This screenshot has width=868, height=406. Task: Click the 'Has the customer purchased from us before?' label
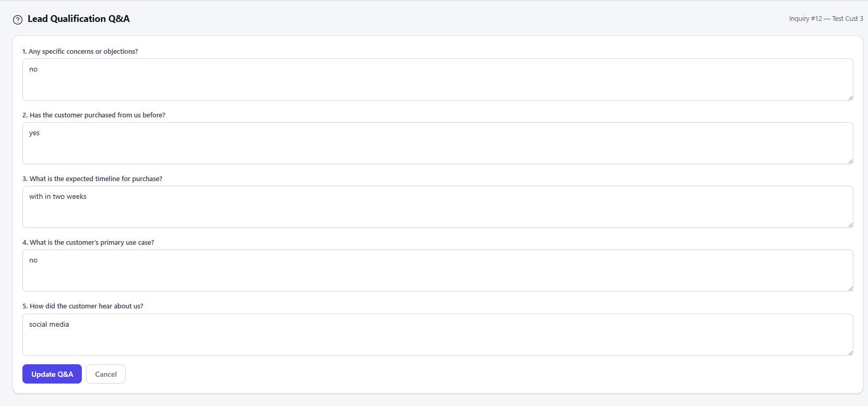coord(94,115)
